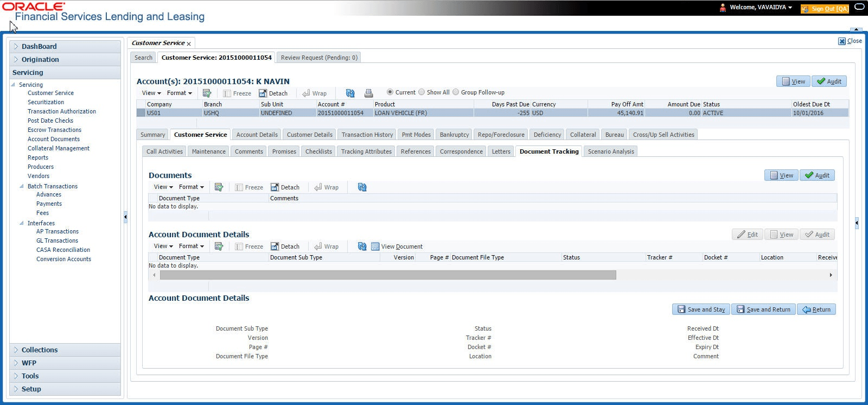The width and height of the screenshot is (868, 405).
Task: Wrap text in the Documents table
Action: click(x=326, y=187)
